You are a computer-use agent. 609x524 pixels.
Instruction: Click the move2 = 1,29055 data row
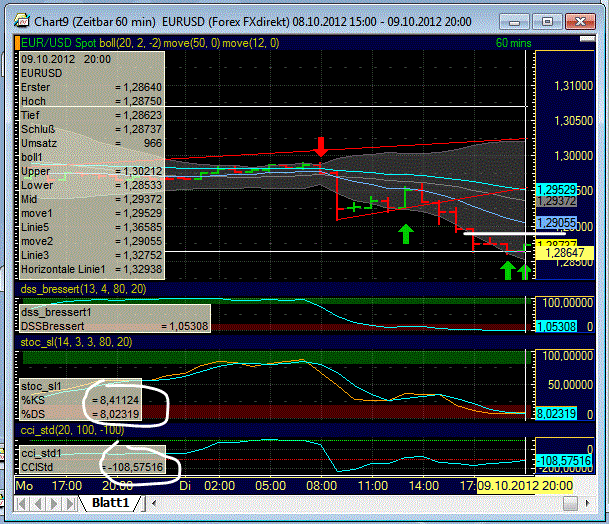91,241
